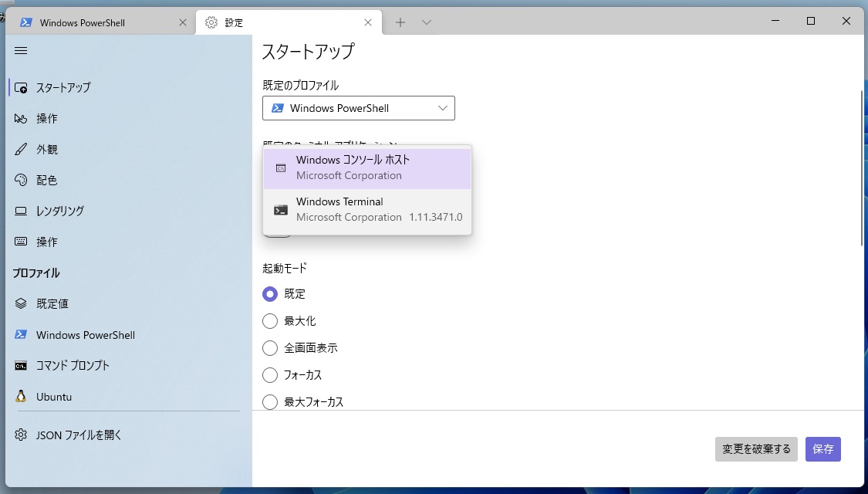Click the settings page vertical scrollbar
This screenshot has width=868, height=494.
click(x=861, y=168)
